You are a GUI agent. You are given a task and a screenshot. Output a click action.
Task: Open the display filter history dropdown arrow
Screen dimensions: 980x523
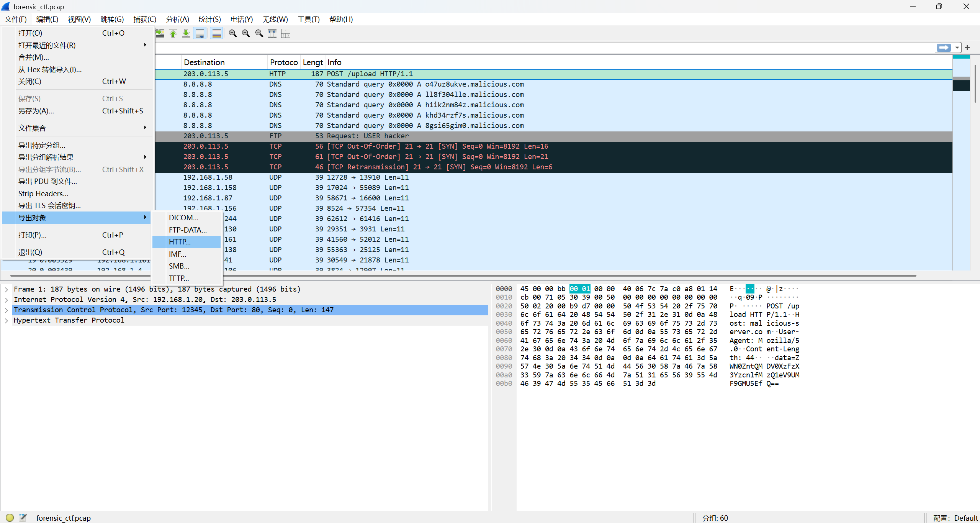click(x=957, y=48)
